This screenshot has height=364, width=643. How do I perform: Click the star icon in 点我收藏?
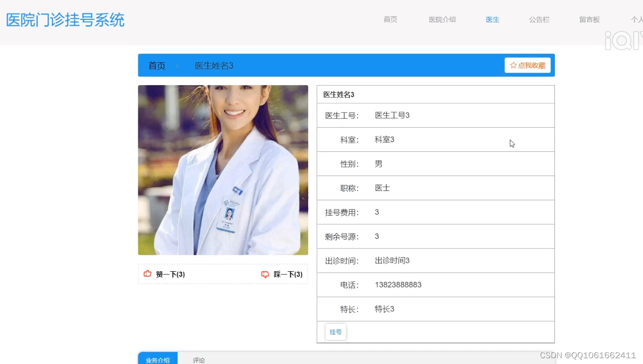[x=513, y=65]
